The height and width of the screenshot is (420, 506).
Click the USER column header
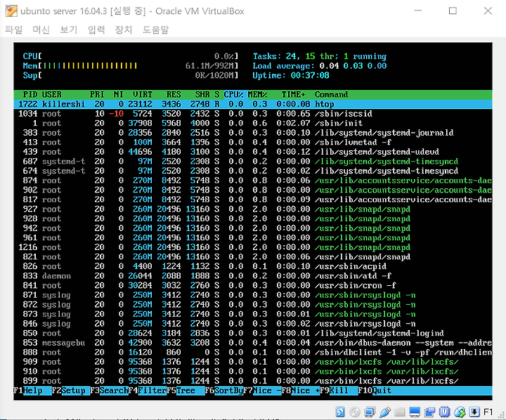click(51, 95)
